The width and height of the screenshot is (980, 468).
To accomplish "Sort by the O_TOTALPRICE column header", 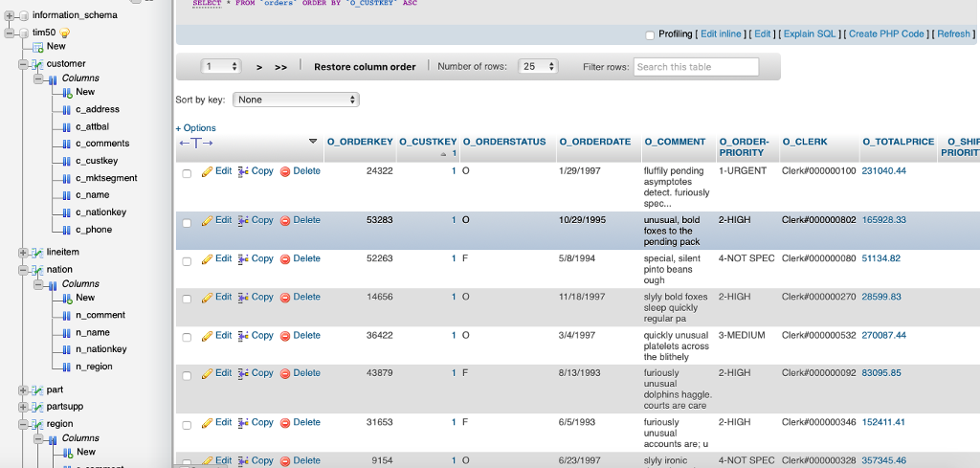I will 898,142.
